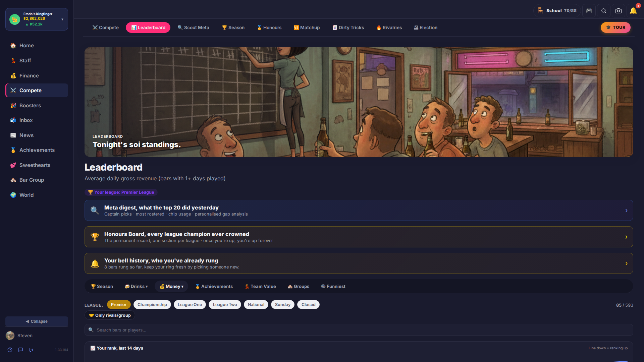Click the search magnifier icon in top bar
The image size is (644, 362).
click(604, 11)
